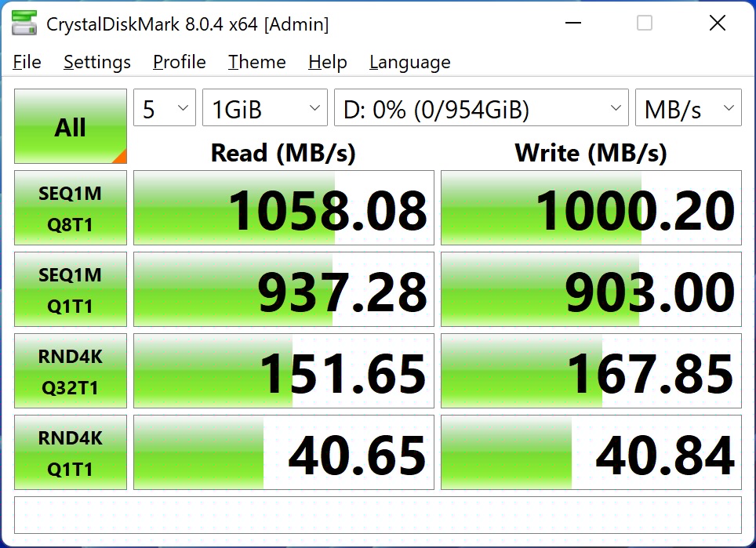The height and width of the screenshot is (548, 756).
Task: Expand the unit dropdown showing MB/s
Action: (688, 107)
